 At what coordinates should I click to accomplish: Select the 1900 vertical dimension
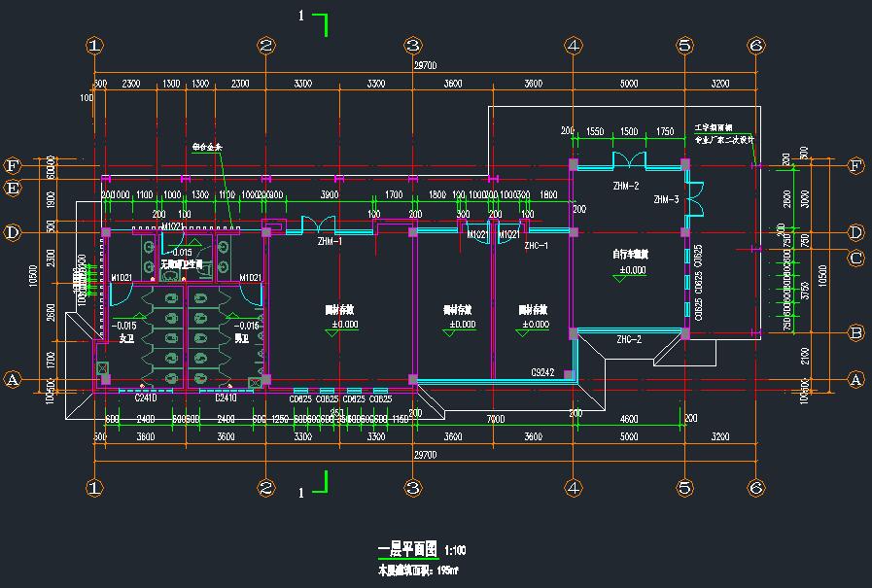(x=51, y=200)
